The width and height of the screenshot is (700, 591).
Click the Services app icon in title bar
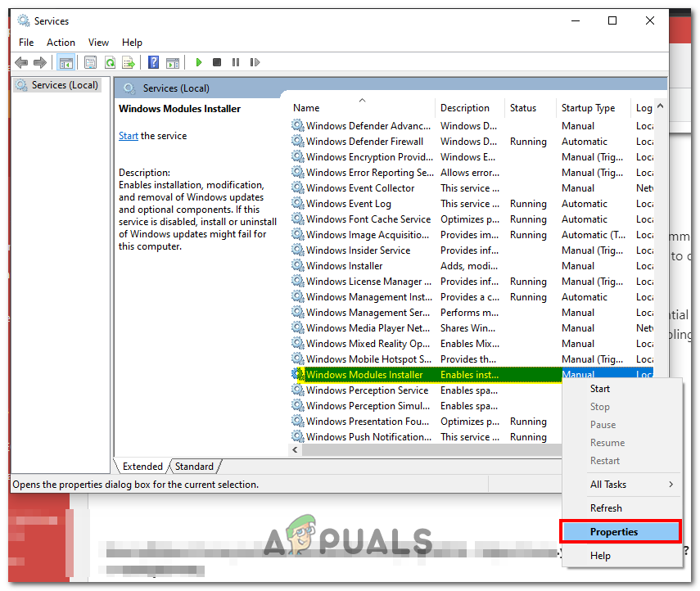pyautogui.click(x=23, y=20)
